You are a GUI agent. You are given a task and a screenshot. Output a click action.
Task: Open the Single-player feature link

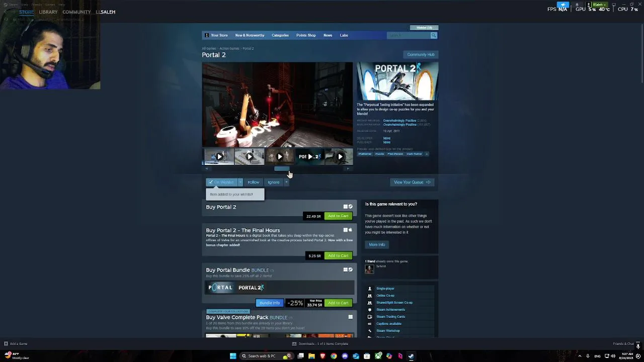point(385,289)
